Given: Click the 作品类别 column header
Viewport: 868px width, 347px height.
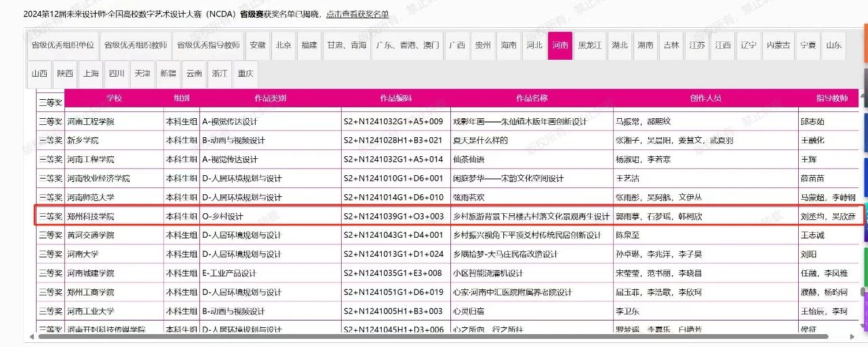Looking at the screenshot, I should pos(271,99).
